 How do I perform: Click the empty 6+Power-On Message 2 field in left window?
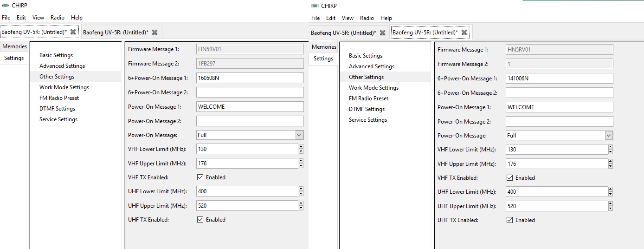point(250,92)
